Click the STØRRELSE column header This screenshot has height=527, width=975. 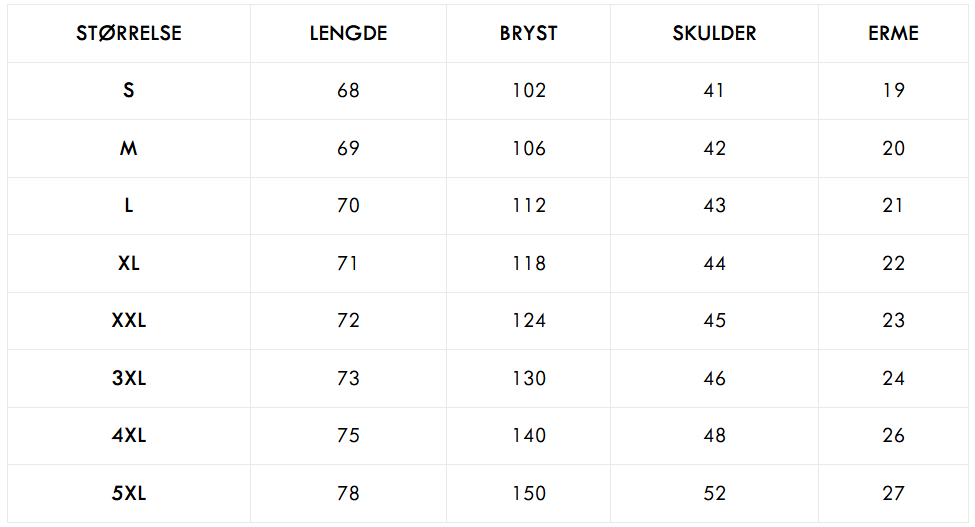(x=129, y=33)
